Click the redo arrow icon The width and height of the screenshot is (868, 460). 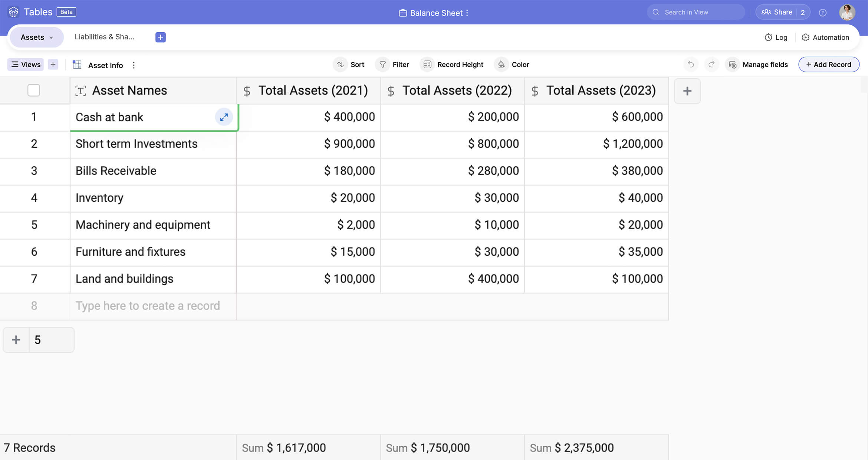point(711,65)
